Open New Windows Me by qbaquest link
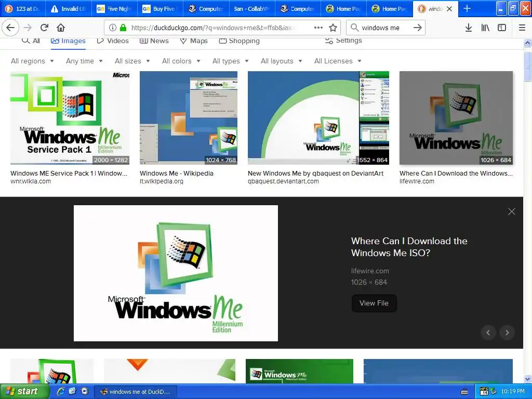The image size is (532, 399). coord(315,173)
